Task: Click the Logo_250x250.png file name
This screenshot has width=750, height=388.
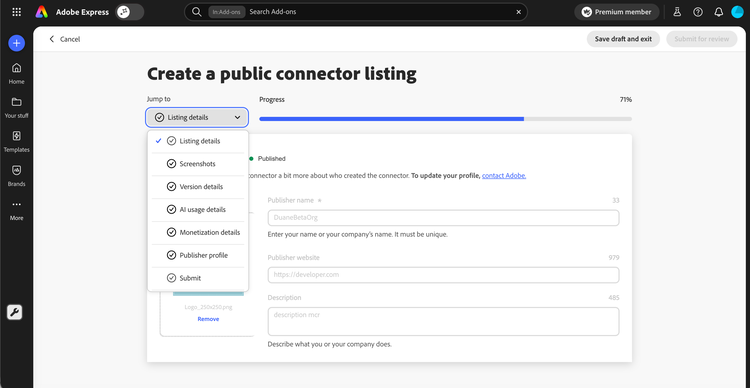Action: (x=209, y=307)
